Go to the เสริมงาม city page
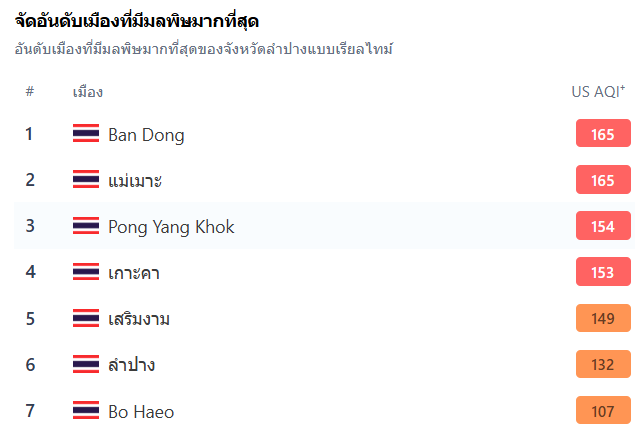 pyautogui.click(x=139, y=319)
